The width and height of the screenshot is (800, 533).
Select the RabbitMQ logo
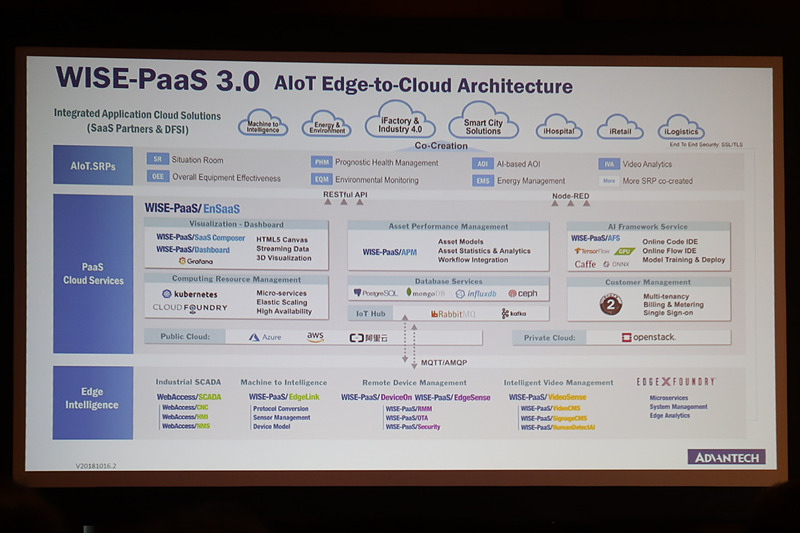point(453,314)
